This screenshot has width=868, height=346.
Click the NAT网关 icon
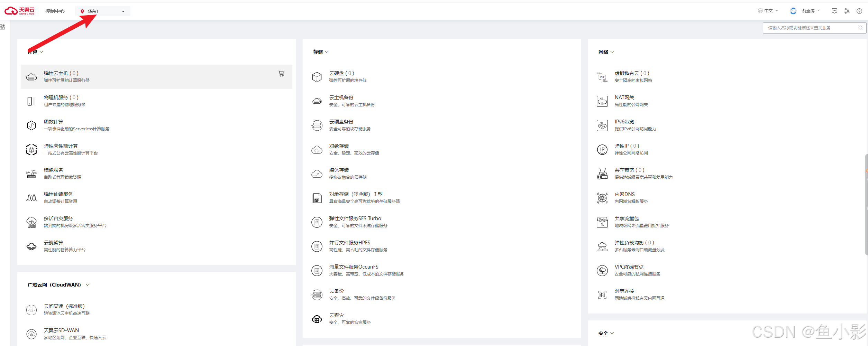point(602,101)
